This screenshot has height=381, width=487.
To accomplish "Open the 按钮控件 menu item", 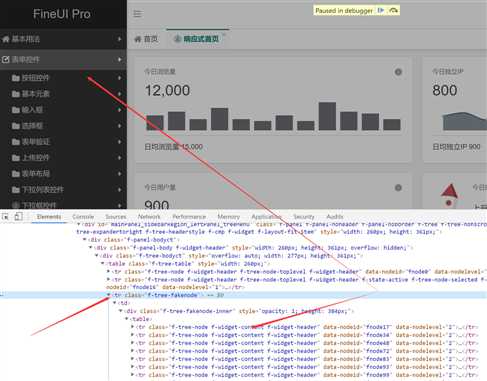I will point(63,78).
